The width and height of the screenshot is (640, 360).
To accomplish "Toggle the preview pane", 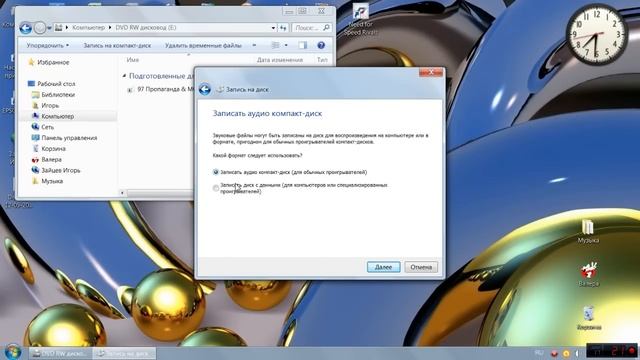I will click(x=302, y=45).
